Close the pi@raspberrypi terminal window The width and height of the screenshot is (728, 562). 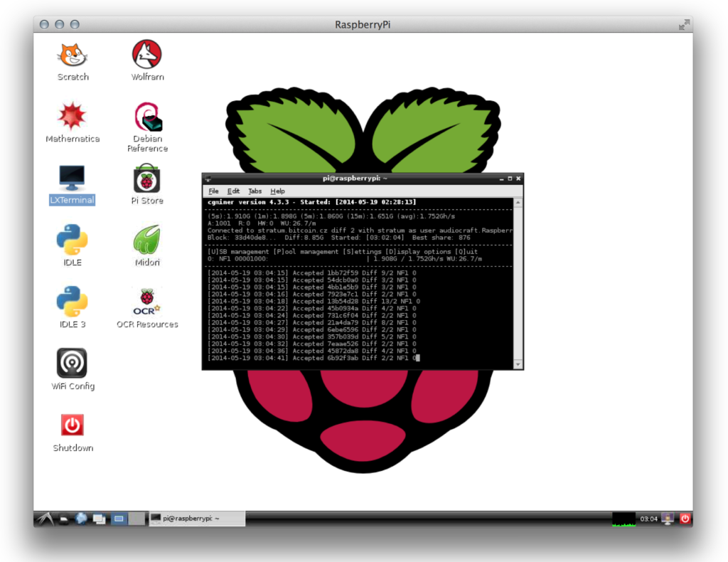click(x=518, y=179)
